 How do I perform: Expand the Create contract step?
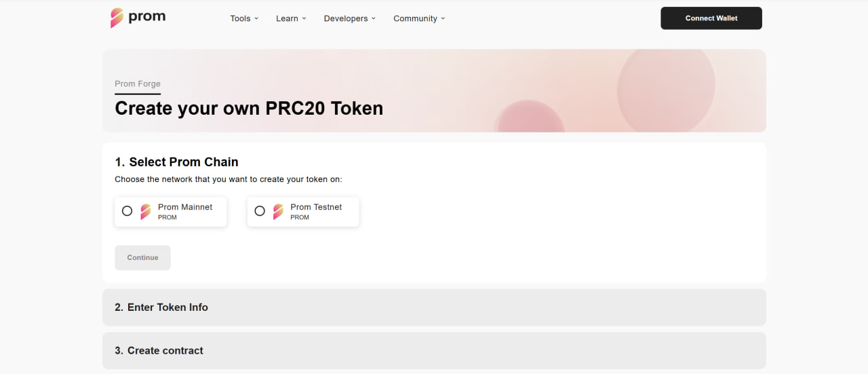pyautogui.click(x=434, y=351)
